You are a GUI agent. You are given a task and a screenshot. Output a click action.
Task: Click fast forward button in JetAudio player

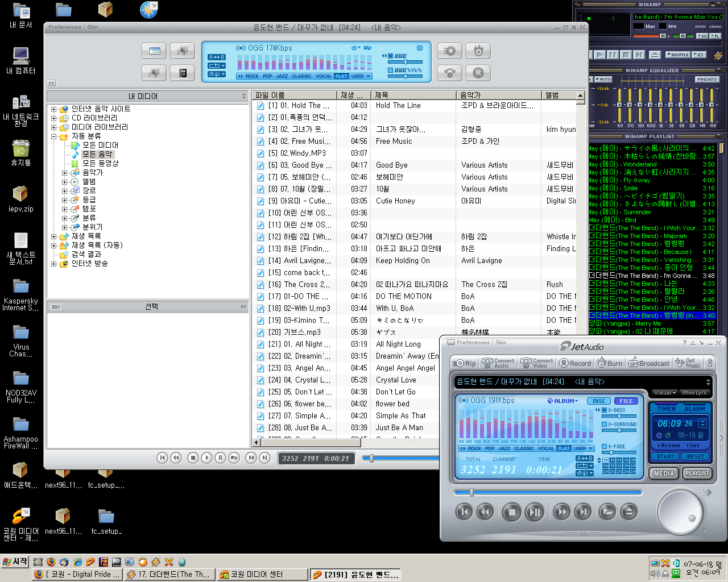click(x=561, y=512)
